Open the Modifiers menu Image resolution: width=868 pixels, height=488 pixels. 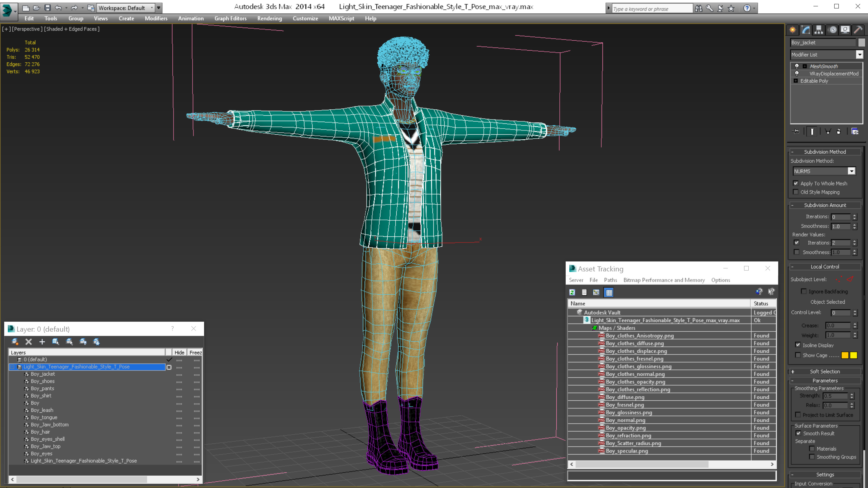click(156, 18)
